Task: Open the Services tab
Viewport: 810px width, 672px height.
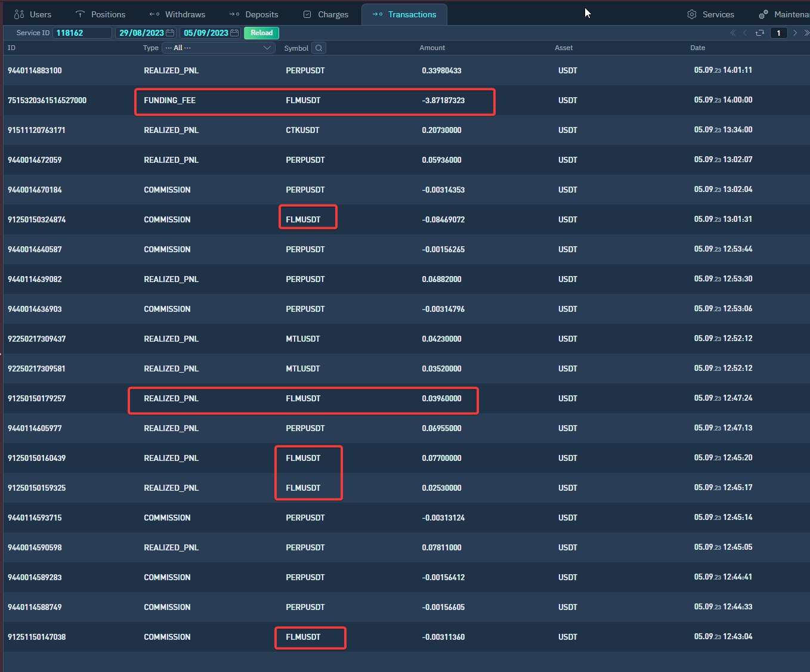Action: (x=710, y=14)
